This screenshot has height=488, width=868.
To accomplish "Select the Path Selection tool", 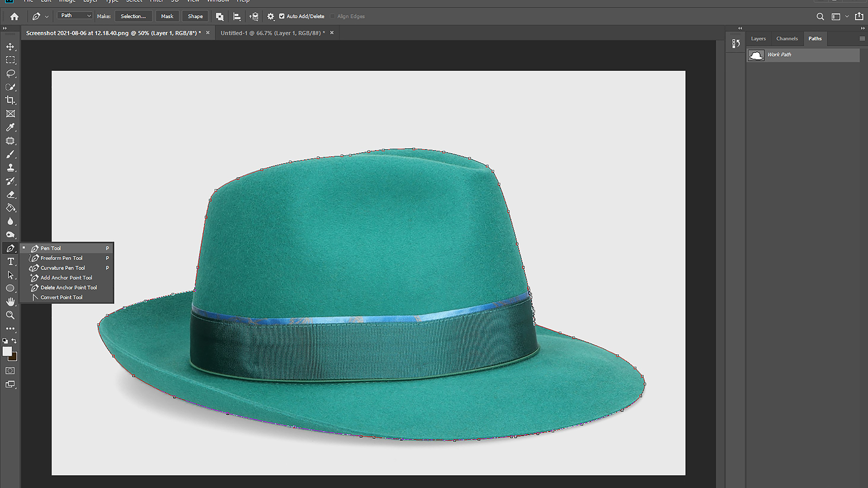I will point(10,275).
